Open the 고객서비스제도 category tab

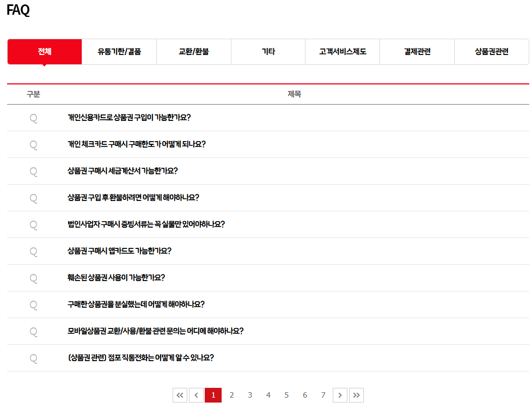click(342, 51)
